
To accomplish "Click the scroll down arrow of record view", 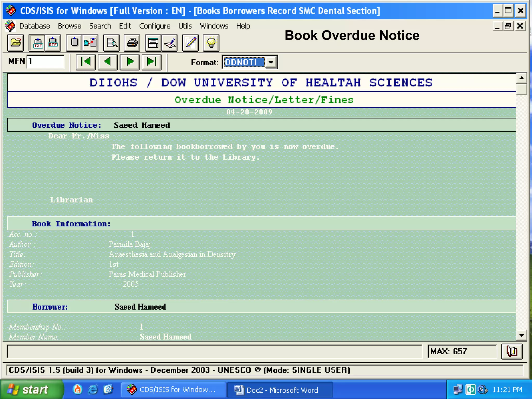I will point(521,335).
